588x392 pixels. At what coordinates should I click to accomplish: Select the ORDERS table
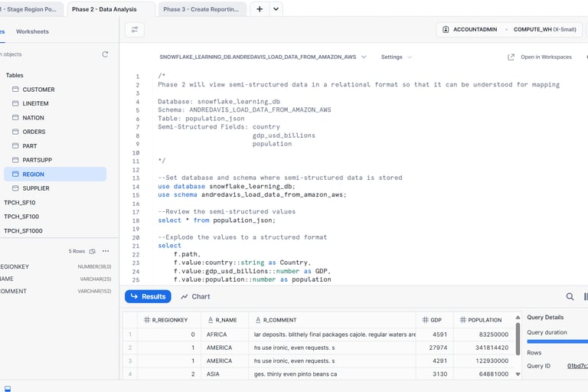pyautogui.click(x=34, y=132)
